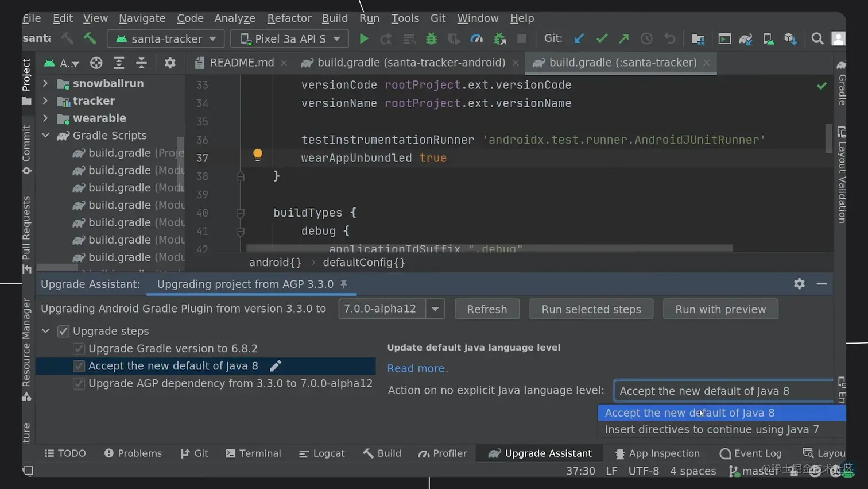The image size is (868, 489).
Task: Open the Pixel 3a API S device dropdown
Action: [x=289, y=38]
